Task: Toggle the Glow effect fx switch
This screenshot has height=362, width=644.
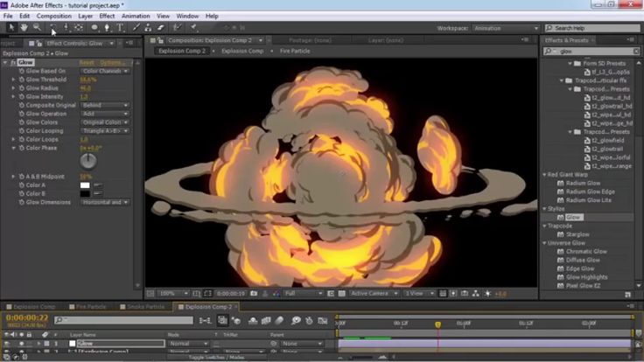Action: [13, 62]
